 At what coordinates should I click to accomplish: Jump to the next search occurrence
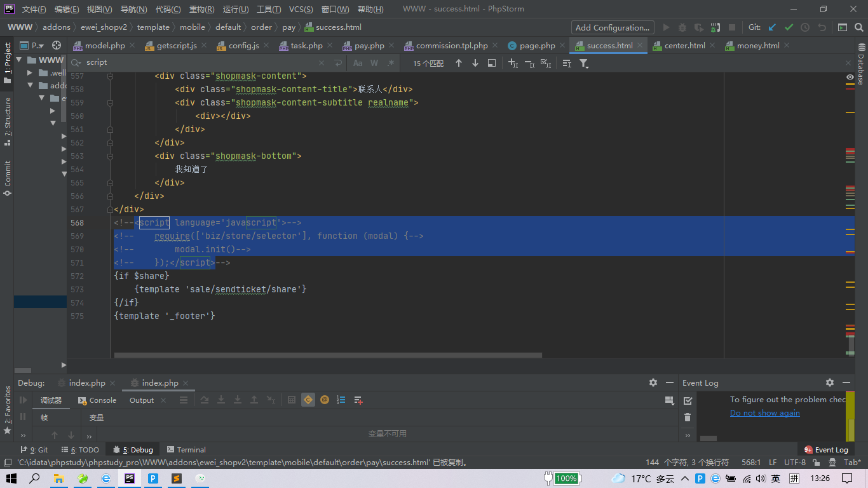coord(475,63)
